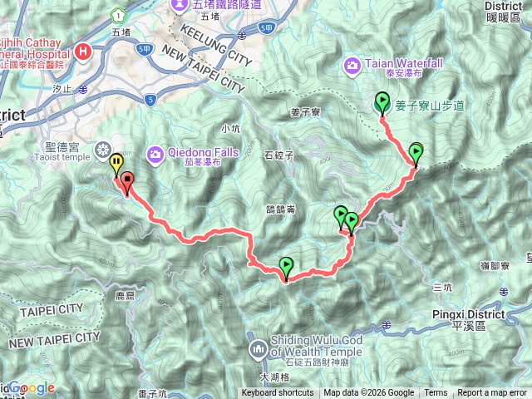Open the Terms link
The height and width of the screenshot is (399, 532).
point(436,393)
